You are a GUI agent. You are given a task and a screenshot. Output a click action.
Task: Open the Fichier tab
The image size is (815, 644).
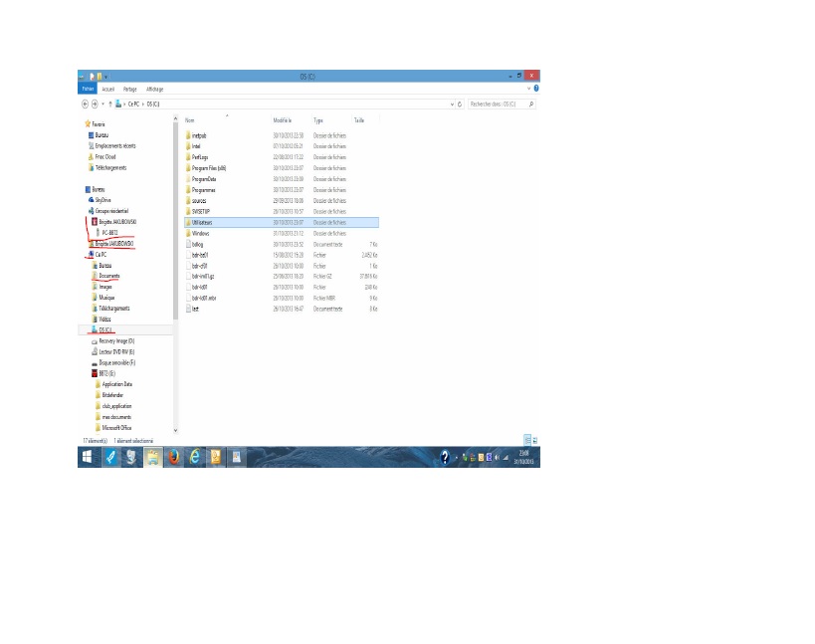point(88,89)
